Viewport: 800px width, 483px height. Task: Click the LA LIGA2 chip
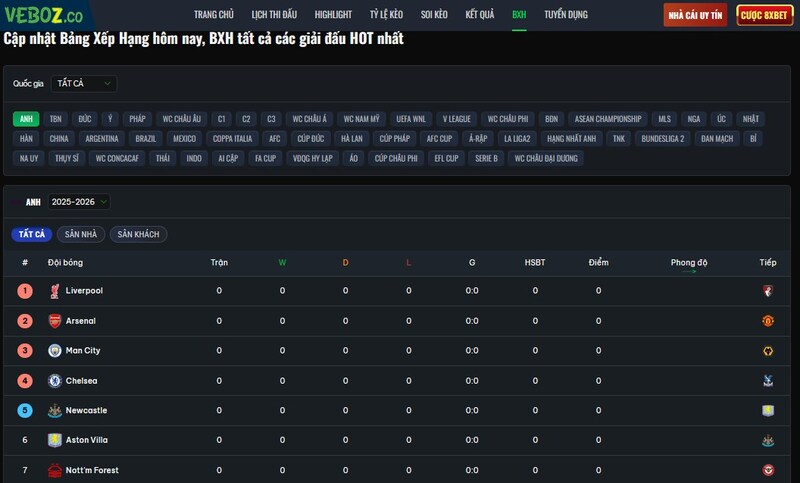(517, 139)
